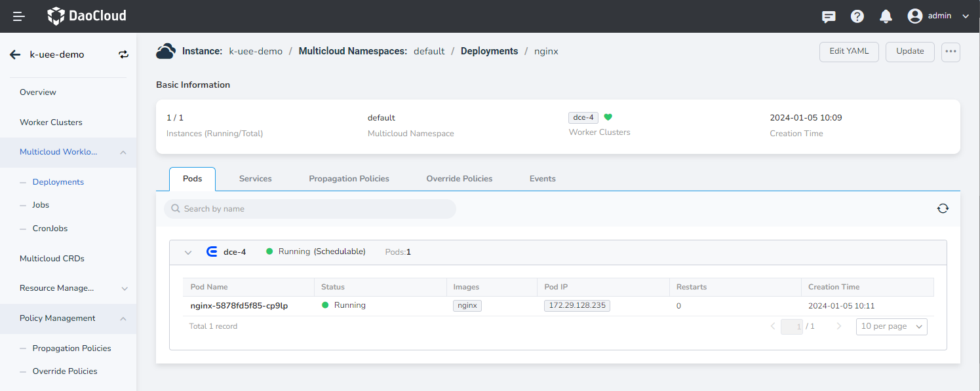This screenshot has height=391, width=980.
Task: Collapse the dce-4 cluster pod group
Action: [188, 252]
